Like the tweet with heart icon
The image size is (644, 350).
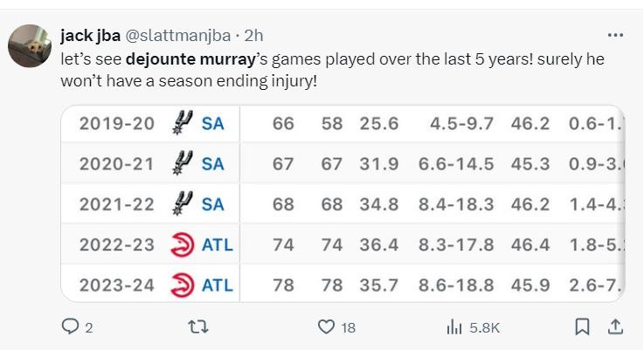[x=326, y=327]
